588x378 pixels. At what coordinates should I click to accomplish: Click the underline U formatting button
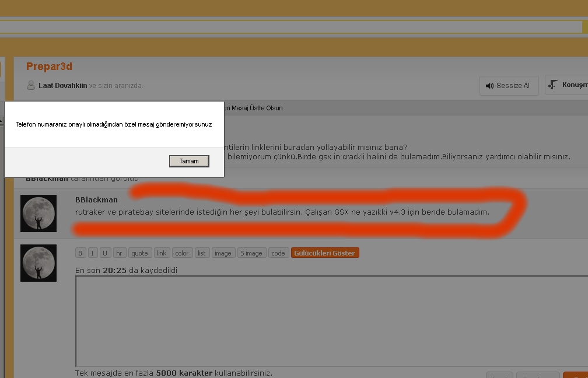pyautogui.click(x=105, y=253)
